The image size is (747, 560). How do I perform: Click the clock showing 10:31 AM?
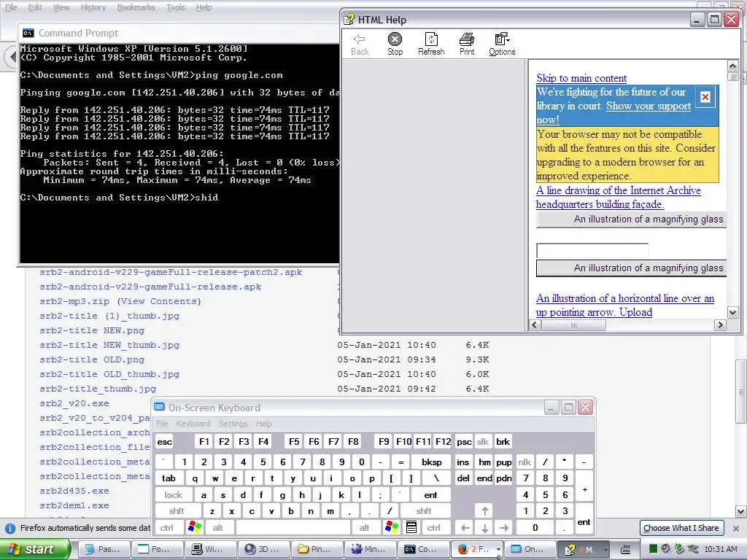[720, 549]
